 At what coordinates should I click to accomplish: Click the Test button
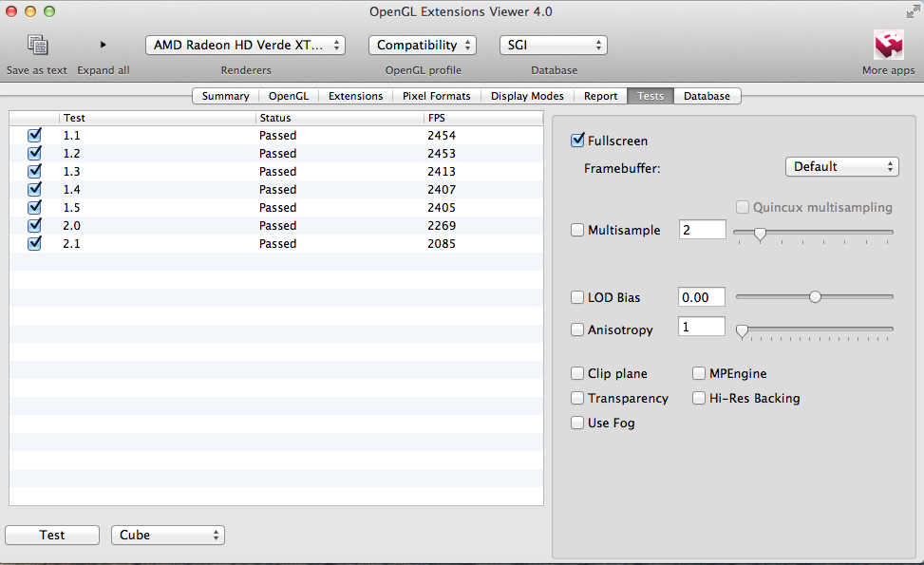(52, 535)
